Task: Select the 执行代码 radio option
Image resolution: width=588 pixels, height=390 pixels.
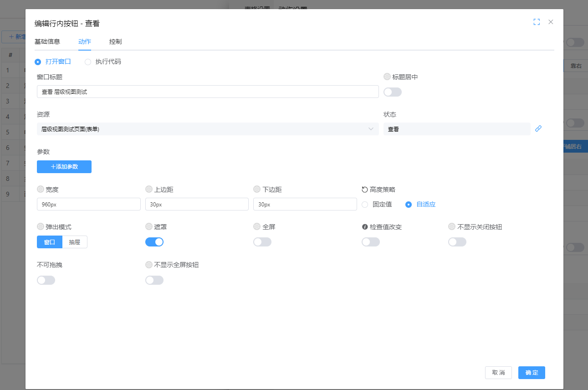Action: point(88,62)
